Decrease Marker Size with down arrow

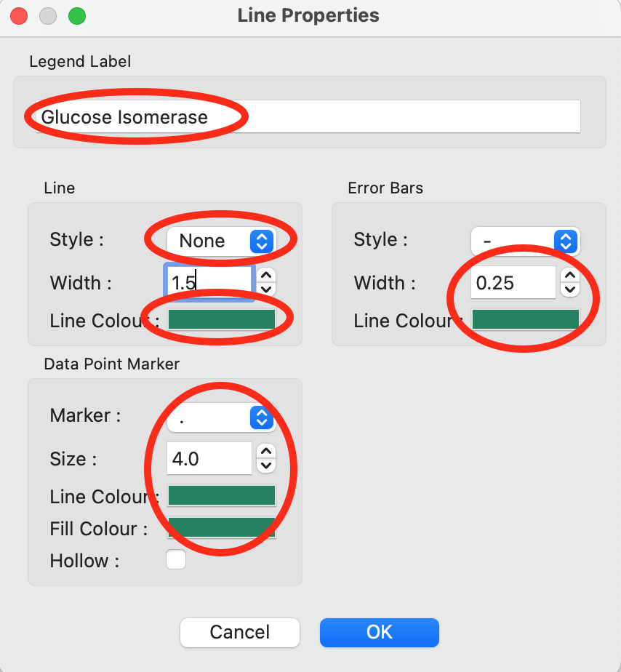click(x=267, y=466)
